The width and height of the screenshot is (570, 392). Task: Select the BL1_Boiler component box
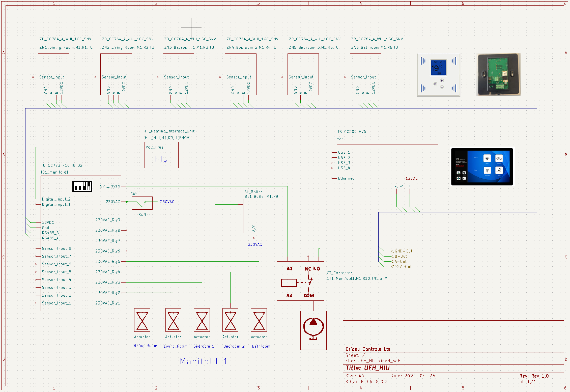pyautogui.click(x=251, y=216)
